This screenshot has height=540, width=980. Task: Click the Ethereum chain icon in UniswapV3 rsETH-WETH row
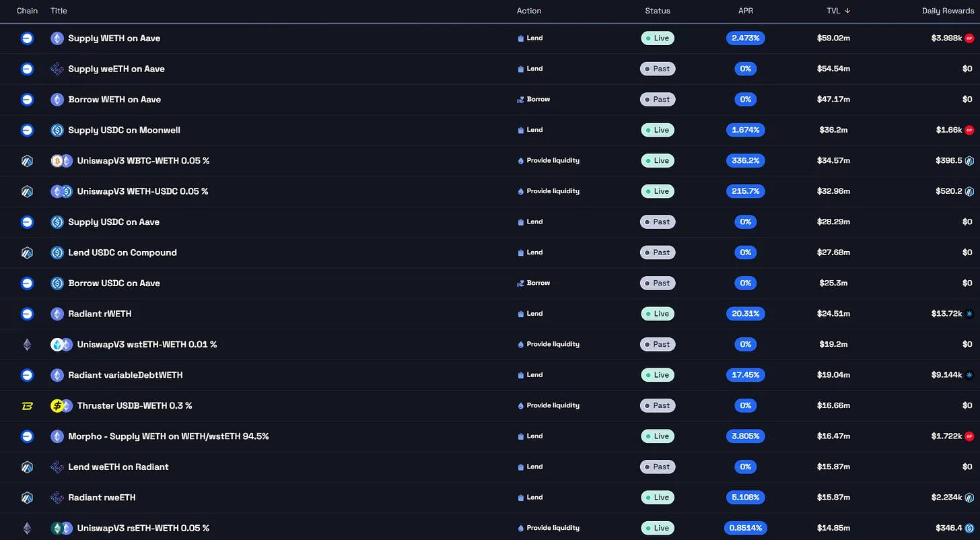coord(27,528)
